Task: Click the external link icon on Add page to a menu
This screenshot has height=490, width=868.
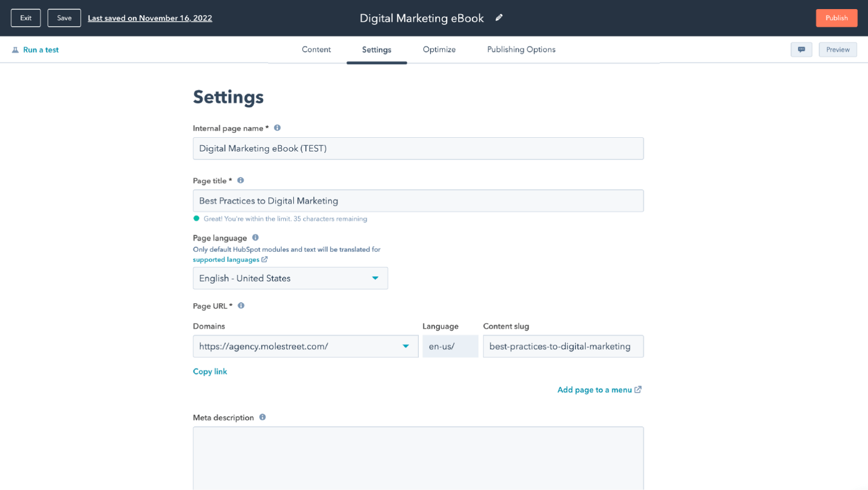Action: tap(638, 389)
